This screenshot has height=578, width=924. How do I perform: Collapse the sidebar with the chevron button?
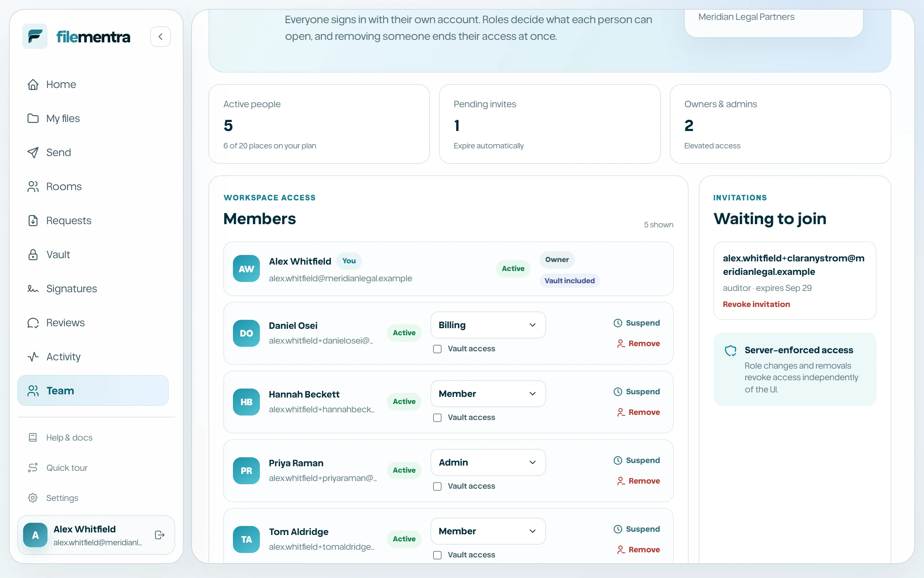160,37
